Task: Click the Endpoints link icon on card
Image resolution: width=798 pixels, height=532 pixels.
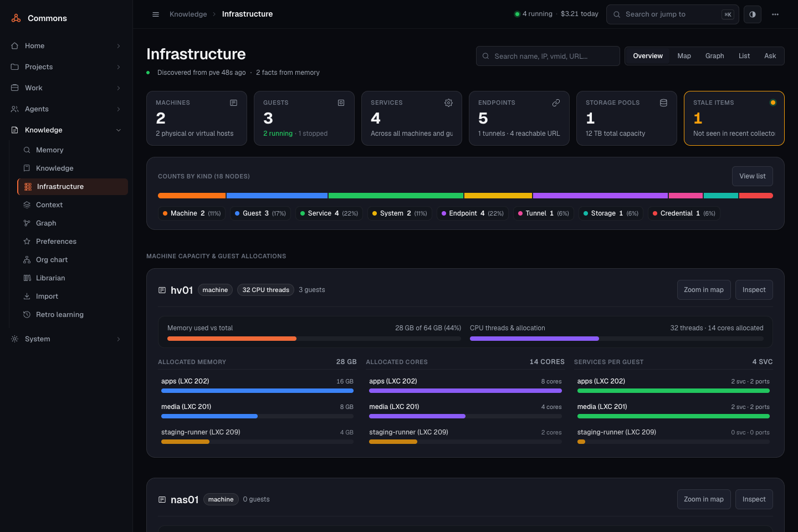Action: [556, 103]
